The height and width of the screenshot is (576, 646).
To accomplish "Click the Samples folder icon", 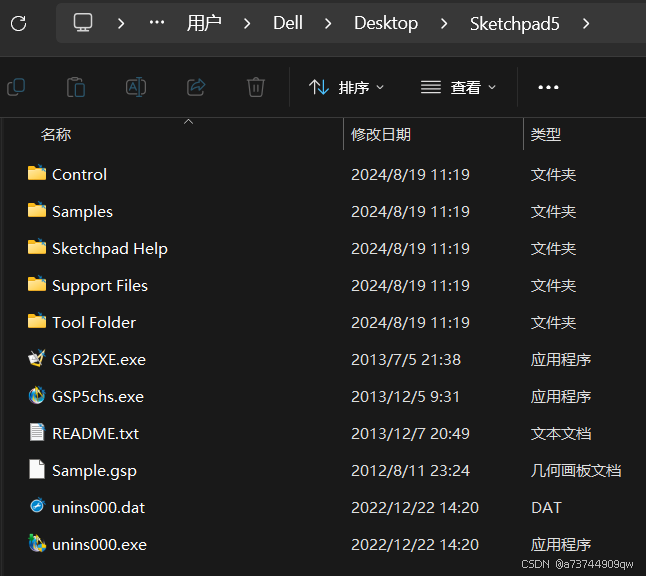I will click(x=37, y=211).
